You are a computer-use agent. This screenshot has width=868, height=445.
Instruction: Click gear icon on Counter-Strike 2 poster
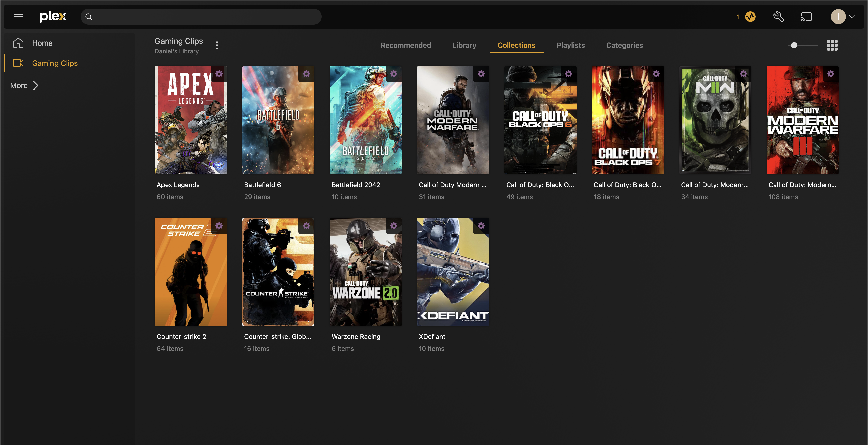point(219,226)
